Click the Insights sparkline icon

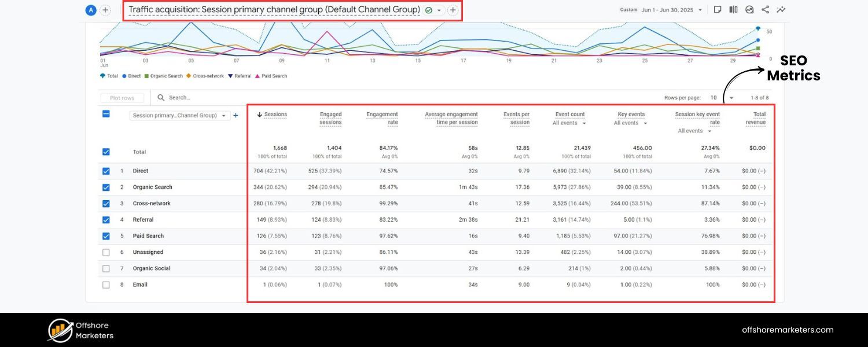tap(781, 9)
